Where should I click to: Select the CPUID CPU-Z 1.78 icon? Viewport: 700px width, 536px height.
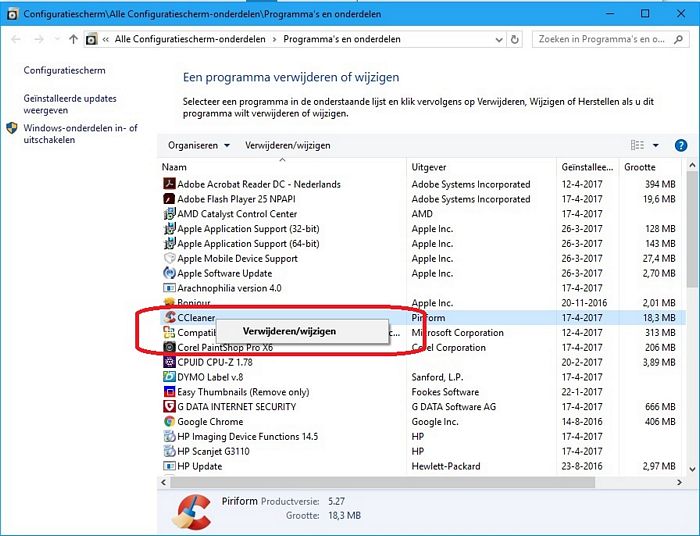[169, 362]
